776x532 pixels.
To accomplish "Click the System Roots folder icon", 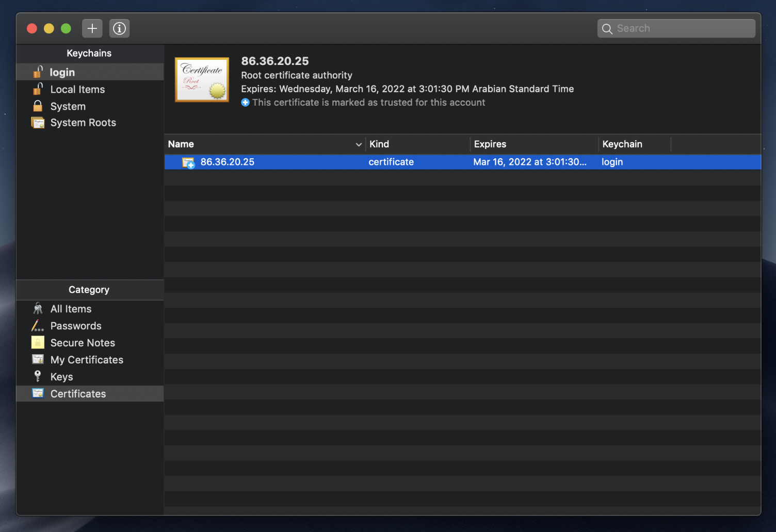I will click(x=38, y=123).
